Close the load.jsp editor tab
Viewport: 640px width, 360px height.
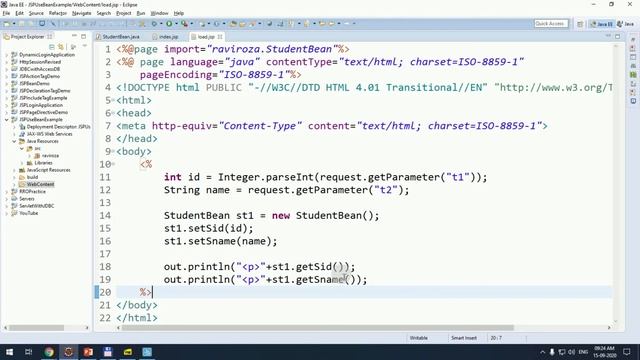pos(220,37)
